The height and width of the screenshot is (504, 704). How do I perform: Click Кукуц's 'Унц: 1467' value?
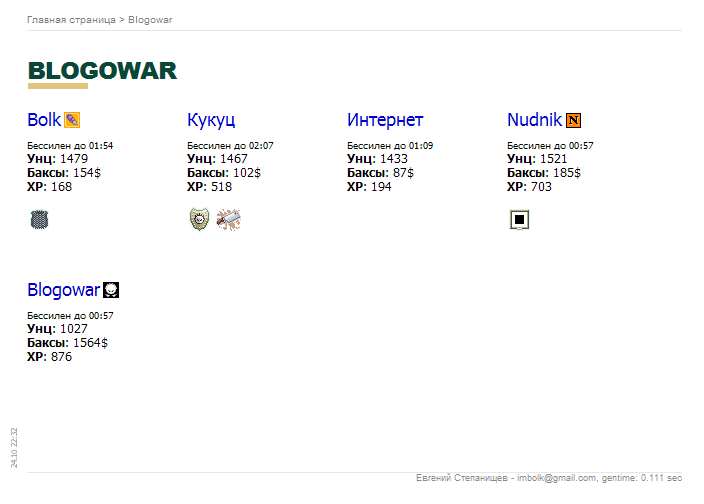point(217,159)
